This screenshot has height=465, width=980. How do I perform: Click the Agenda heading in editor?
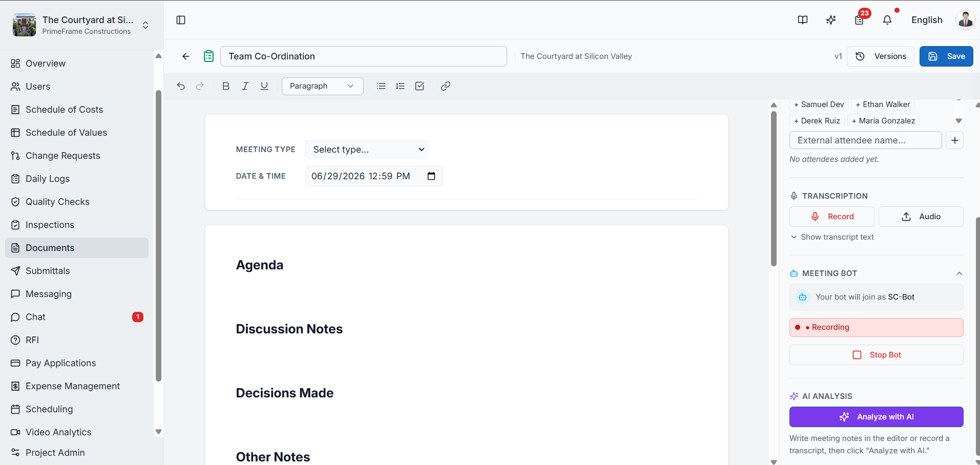pyautogui.click(x=260, y=265)
